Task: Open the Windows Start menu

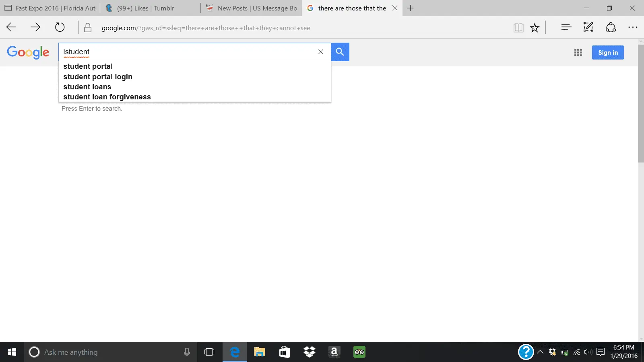Action: [12, 352]
